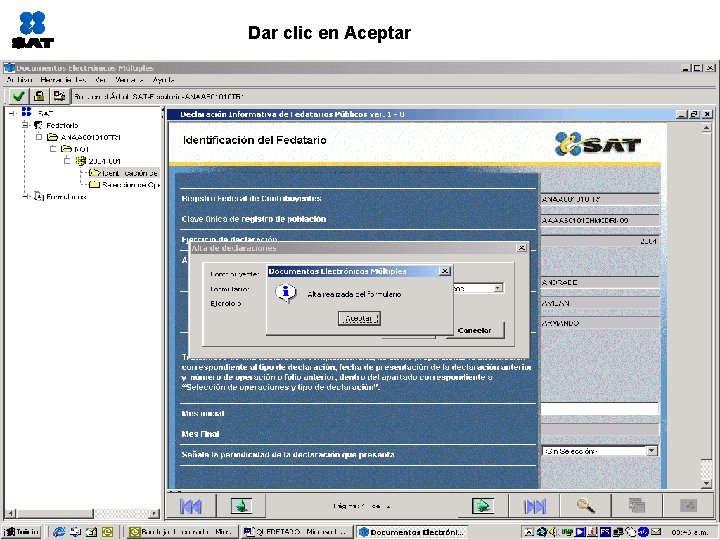This screenshot has width=720, height=540.
Task: Select the Selección de Op folder in tree
Action: coord(124,185)
